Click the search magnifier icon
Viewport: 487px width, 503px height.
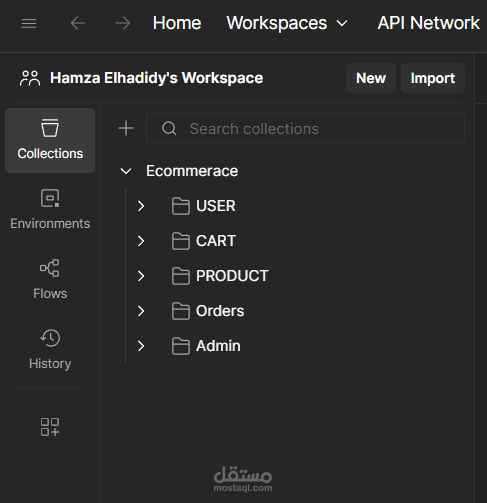click(x=169, y=128)
